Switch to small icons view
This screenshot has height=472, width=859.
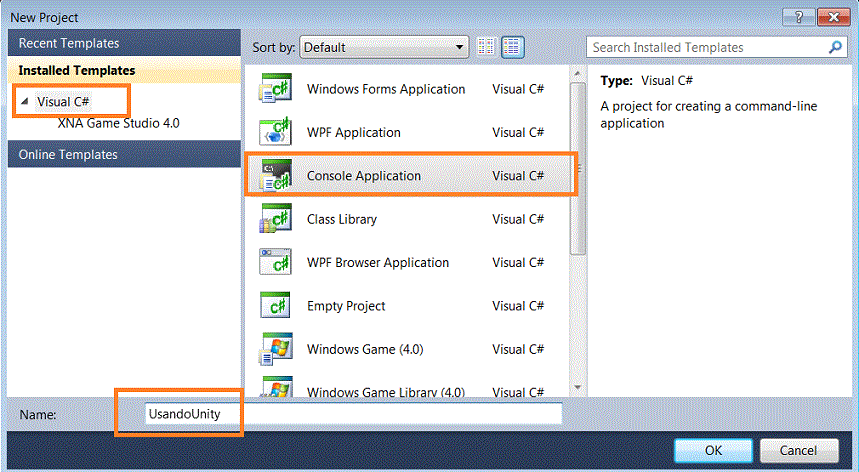tap(486, 47)
